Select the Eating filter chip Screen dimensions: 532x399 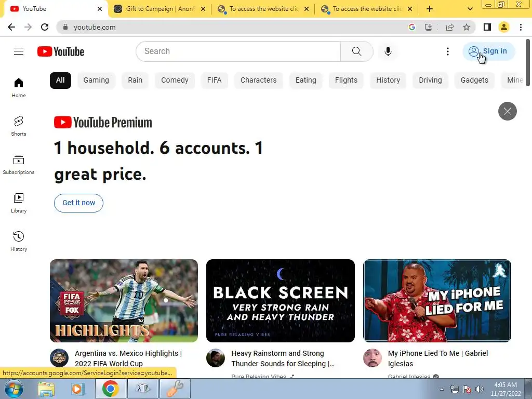pos(305,81)
